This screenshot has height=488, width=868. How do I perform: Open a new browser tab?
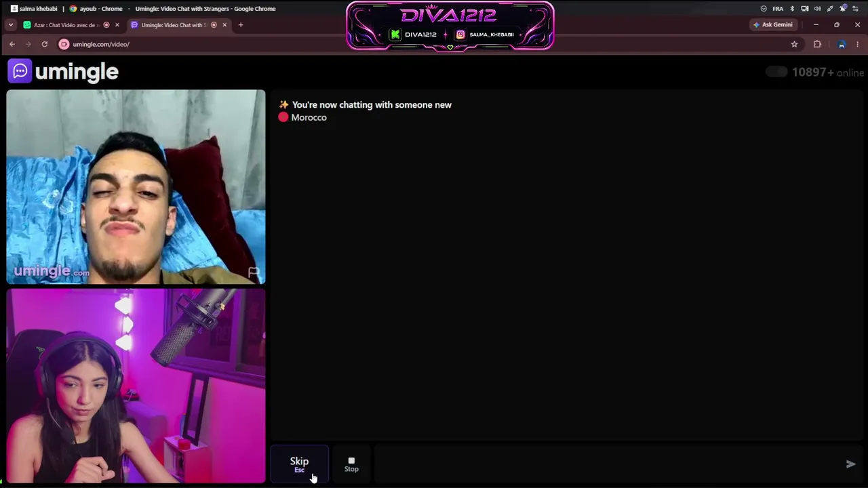click(x=240, y=25)
